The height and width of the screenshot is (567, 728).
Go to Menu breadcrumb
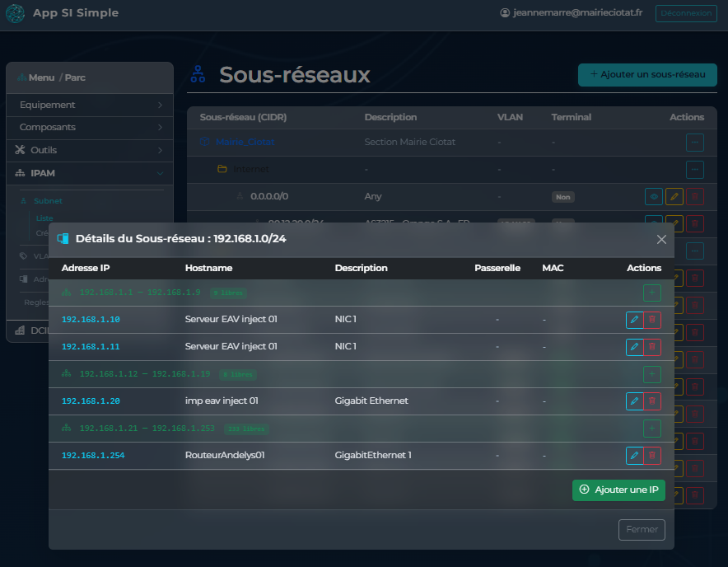point(41,77)
